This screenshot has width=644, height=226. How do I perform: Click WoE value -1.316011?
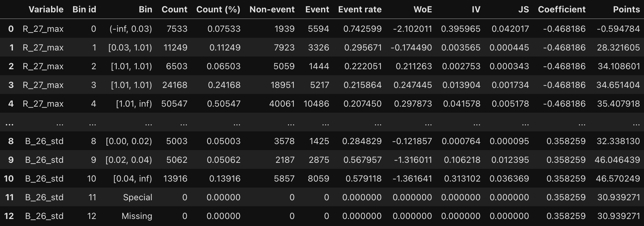[x=413, y=160]
